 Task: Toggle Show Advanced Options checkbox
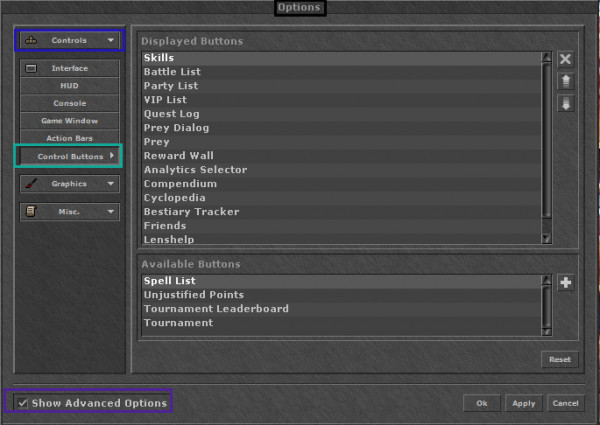(x=23, y=403)
